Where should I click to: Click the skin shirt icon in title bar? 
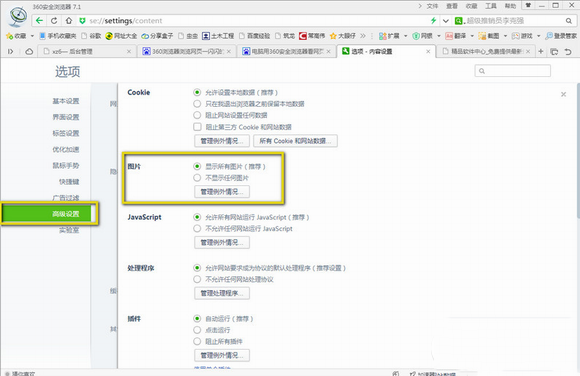[x=528, y=5]
